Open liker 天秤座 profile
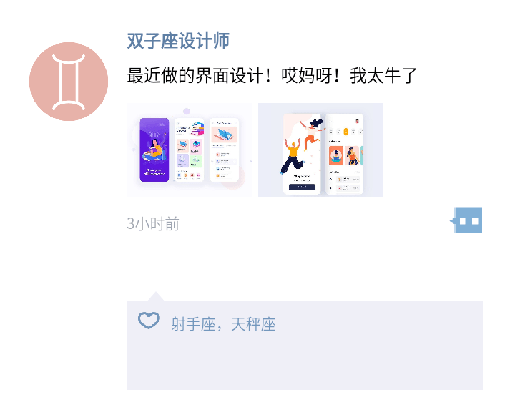The image size is (515, 420). coord(253,324)
